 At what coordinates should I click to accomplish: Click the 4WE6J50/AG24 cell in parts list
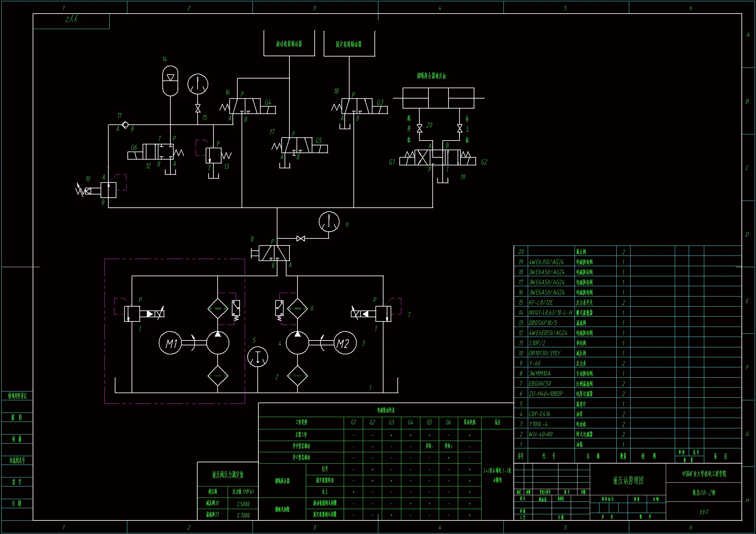coord(546,262)
